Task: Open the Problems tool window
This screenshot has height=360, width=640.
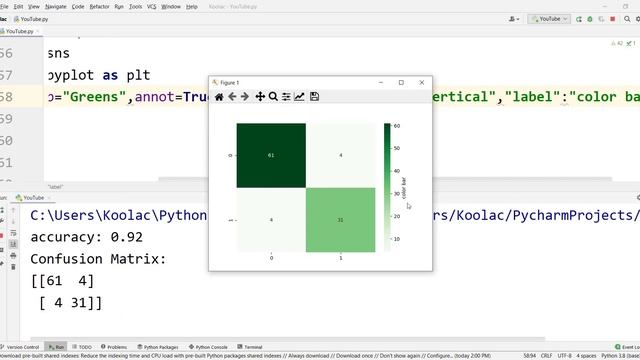Action: pyautogui.click(x=114, y=347)
